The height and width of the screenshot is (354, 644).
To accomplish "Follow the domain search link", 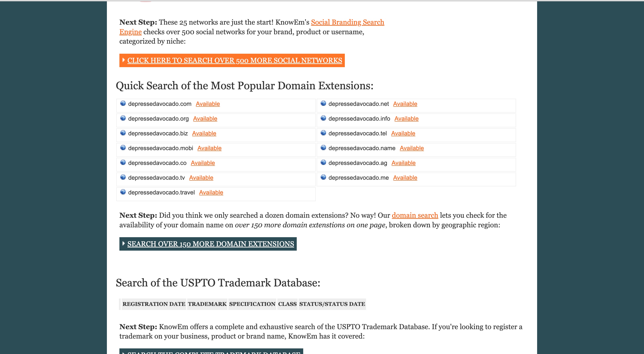I will click(x=415, y=215).
